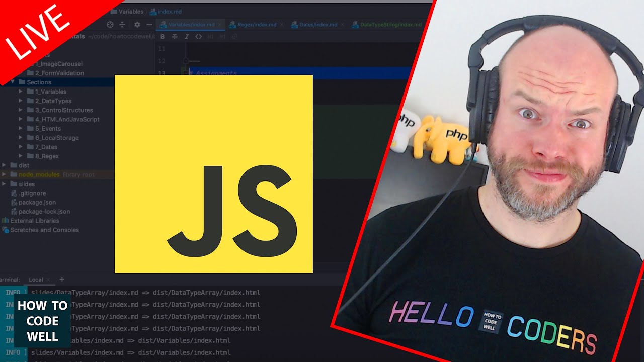This screenshot has width=644, height=362.
Task: Select the package.json file name
Action: tap(37, 202)
